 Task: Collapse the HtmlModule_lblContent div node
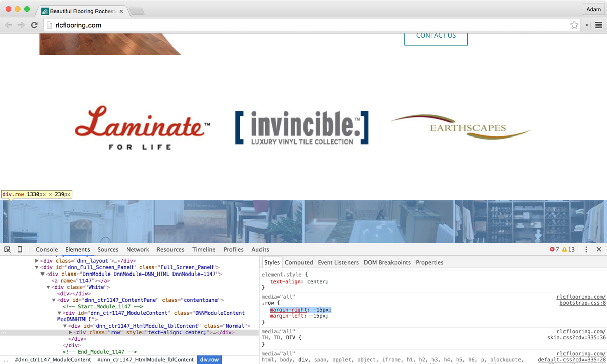tap(65, 326)
